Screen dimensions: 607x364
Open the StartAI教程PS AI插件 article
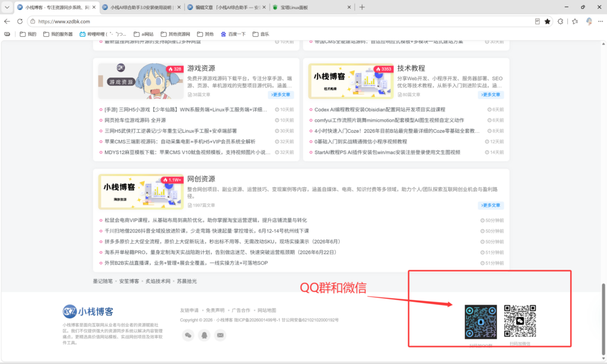coord(387,152)
